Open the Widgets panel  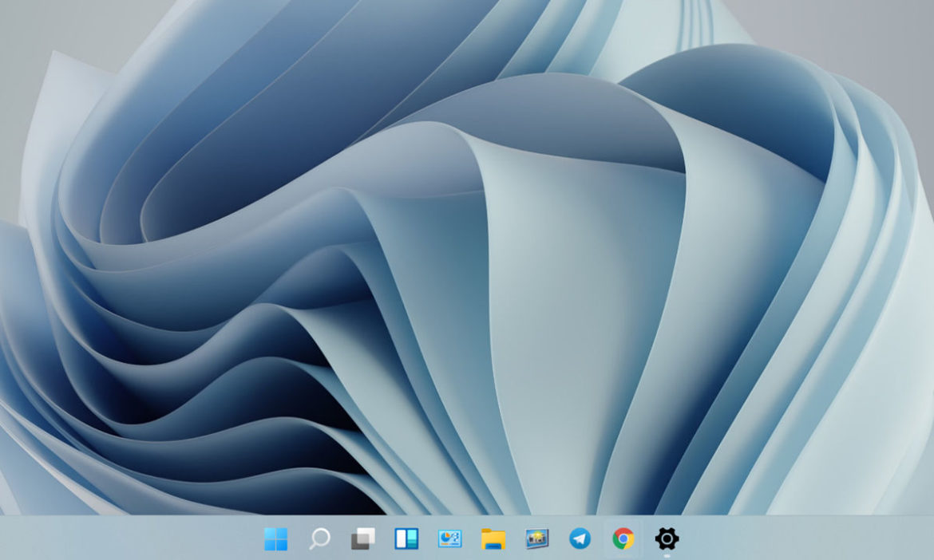click(x=406, y=540)
